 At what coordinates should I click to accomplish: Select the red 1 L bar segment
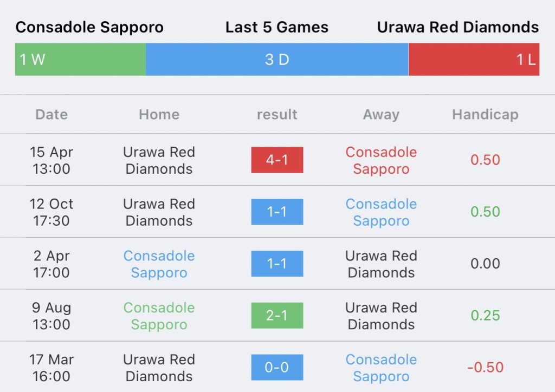pyautogui.click(x=474, y=60)
